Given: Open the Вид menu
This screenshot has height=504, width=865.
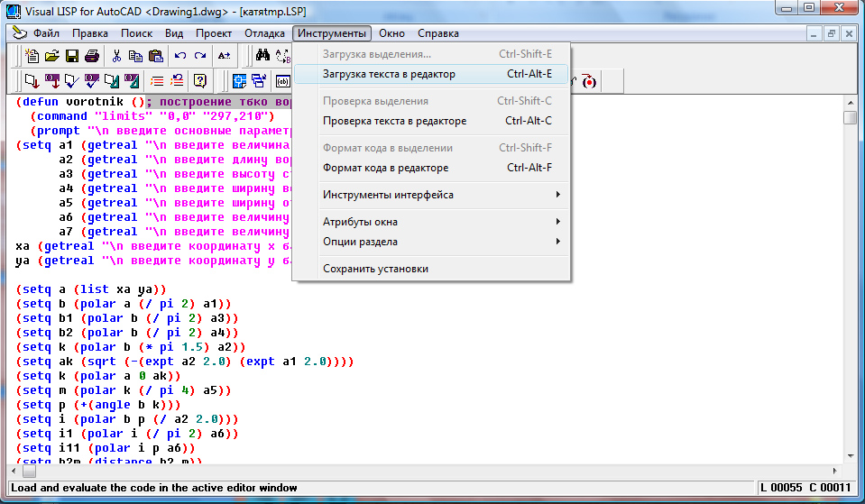Looking at the screenshot, I should pos(174,33).
